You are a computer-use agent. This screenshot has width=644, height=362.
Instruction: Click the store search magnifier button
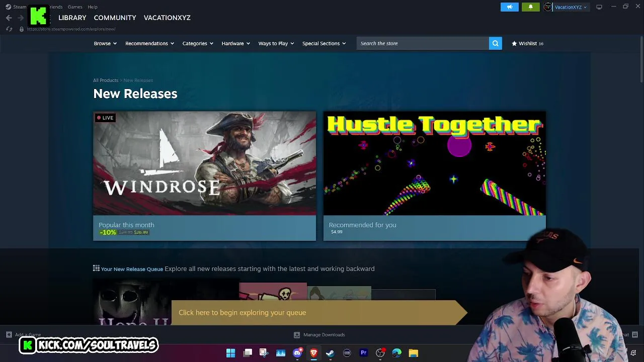pos(495,43)
